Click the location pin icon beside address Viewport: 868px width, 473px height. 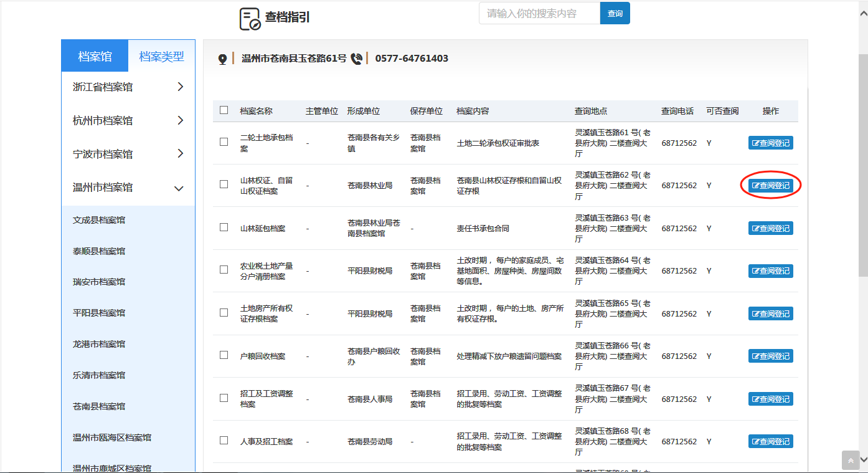pos(222,59)
